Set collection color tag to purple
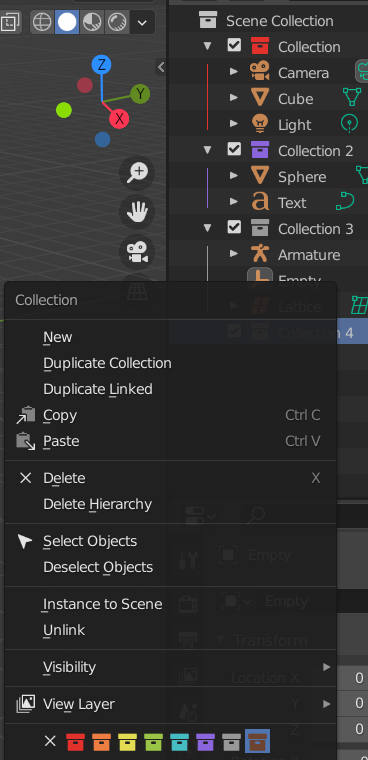 (206, 742)
